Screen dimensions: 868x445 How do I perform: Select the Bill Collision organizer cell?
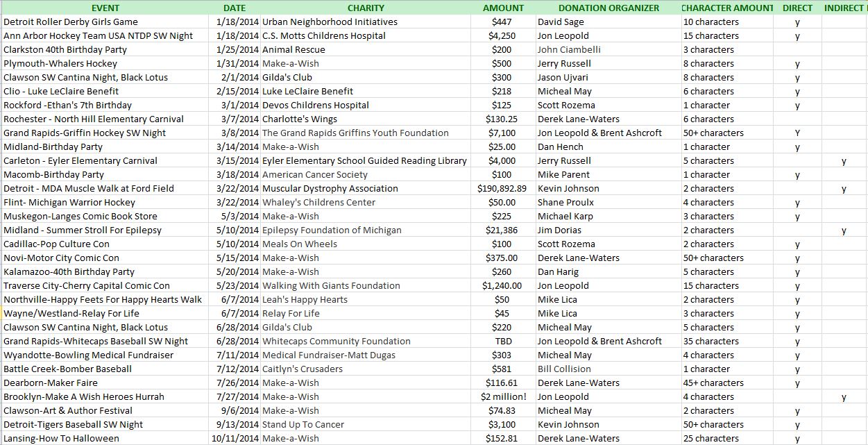click(564, 369)
